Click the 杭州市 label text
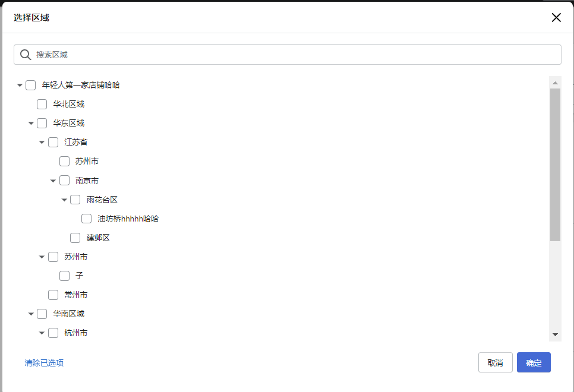 pyautogui.click(x=76, y=333)
